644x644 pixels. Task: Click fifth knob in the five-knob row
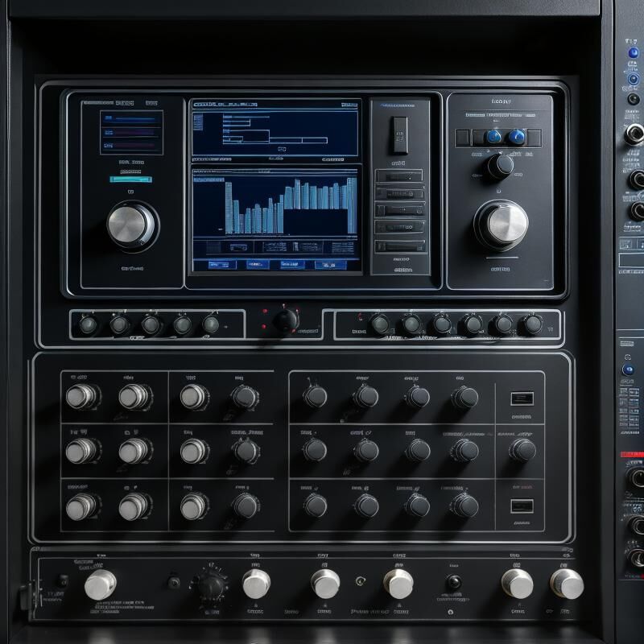pos(211,324)
